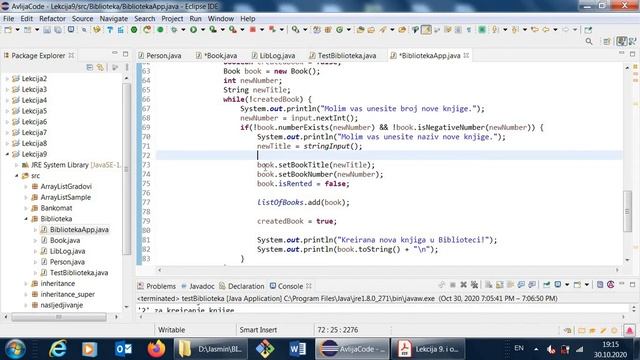
Task: Select Book.java in Package Explorer
Action: [x=65, y=240]
